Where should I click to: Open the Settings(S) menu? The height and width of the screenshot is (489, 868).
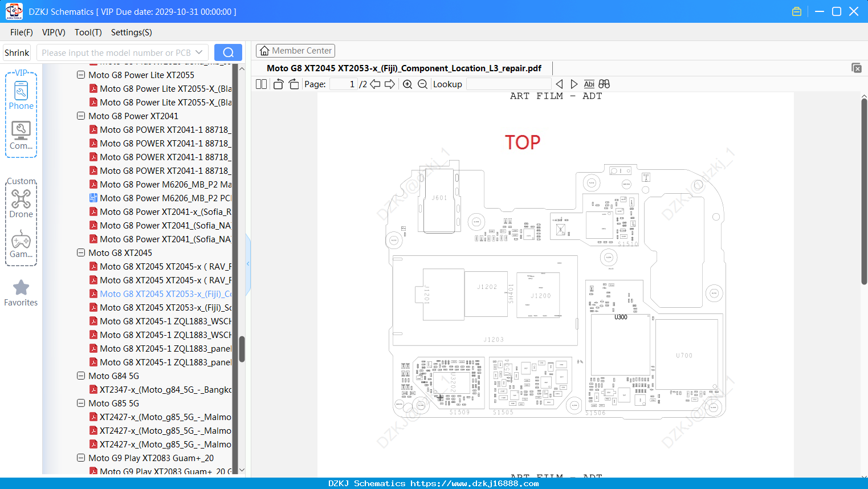point(132,32)
